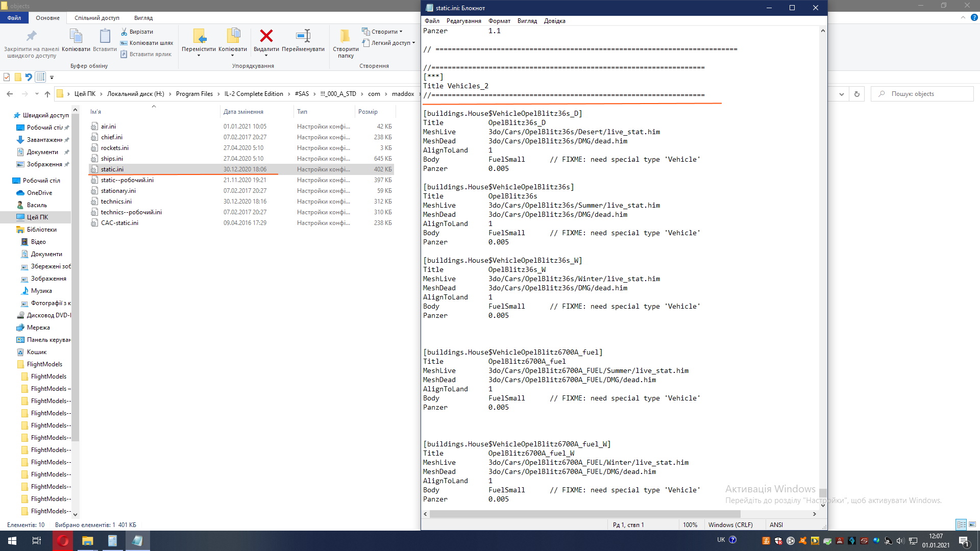The height and width of the screenshot is (551, 980).
Task: Click the Rename (Перейменувати) ribbon icon
Action: 303,36
